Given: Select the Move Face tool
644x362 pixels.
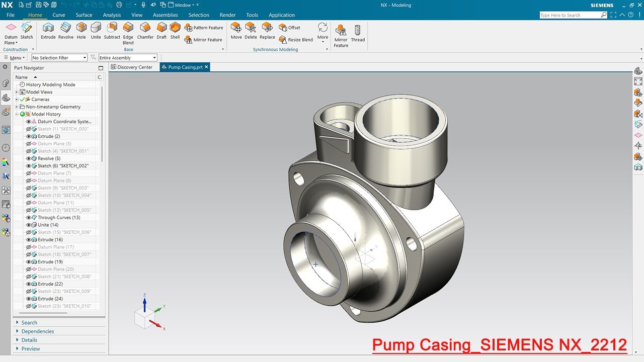Looking at the screenshot, I should pyautogui.click(x=236, y=31).
